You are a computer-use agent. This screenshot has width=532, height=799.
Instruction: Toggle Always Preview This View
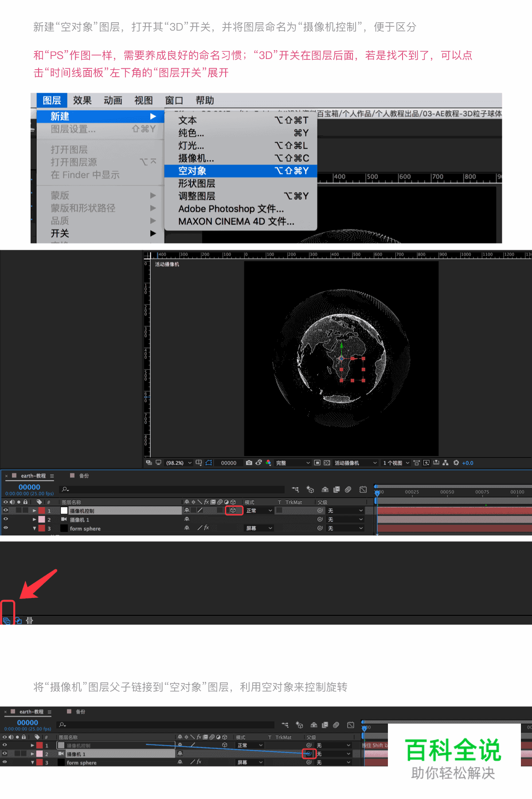coord(149,463)
